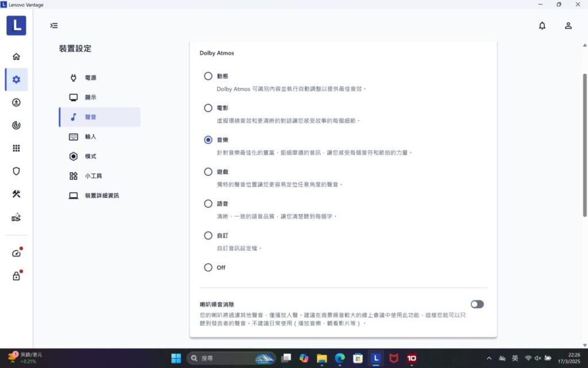The image size is (588, 368).
Task: Toggle the 喇叭噪音消除 switch
Action: pos(477,304)
